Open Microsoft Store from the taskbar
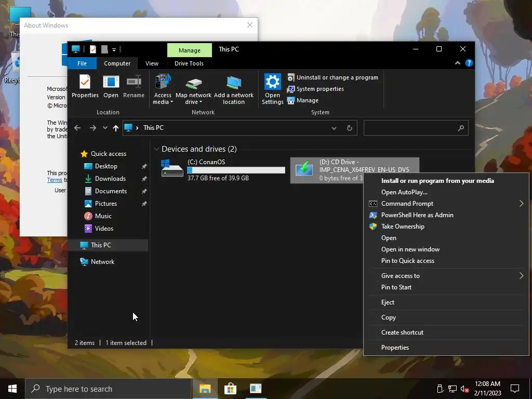Screen dimensions: 532x399 click(x=230, y=389)
